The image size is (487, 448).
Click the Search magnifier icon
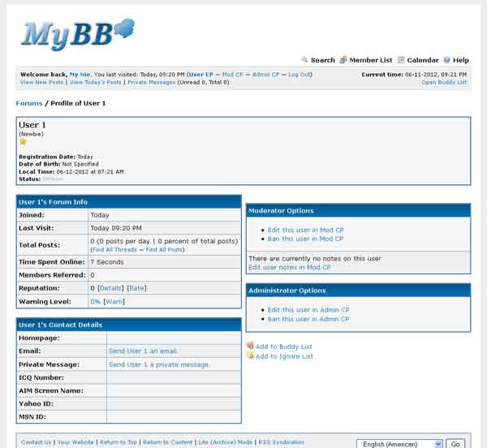coord(304,60)
